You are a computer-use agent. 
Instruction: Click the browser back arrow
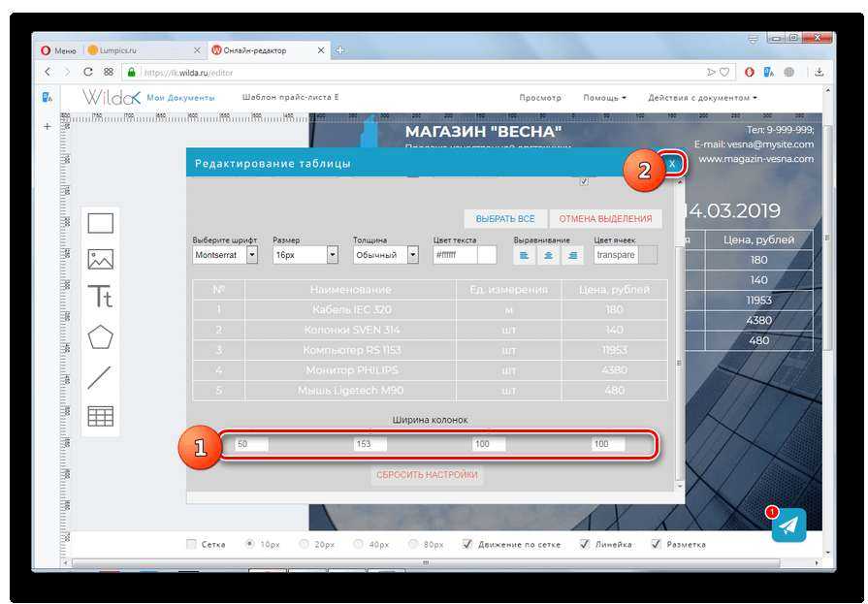48,72
